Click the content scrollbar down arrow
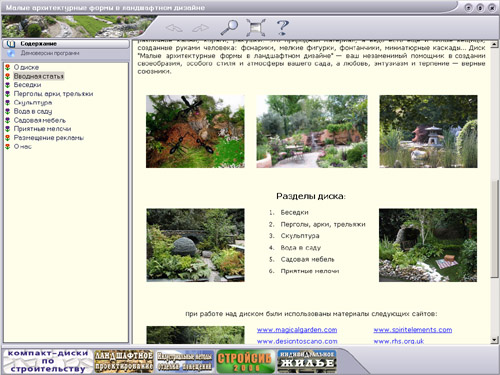 [494, 340]
